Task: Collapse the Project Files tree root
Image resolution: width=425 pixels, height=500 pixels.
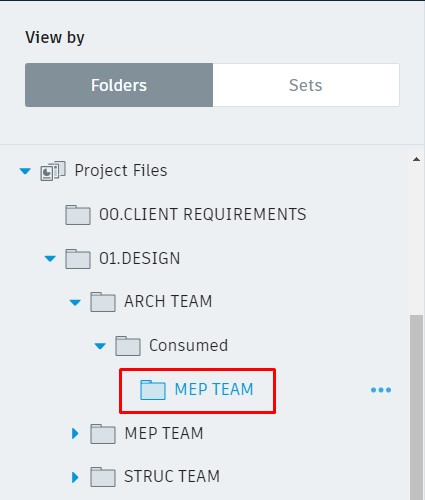Action: click(25, 171)
